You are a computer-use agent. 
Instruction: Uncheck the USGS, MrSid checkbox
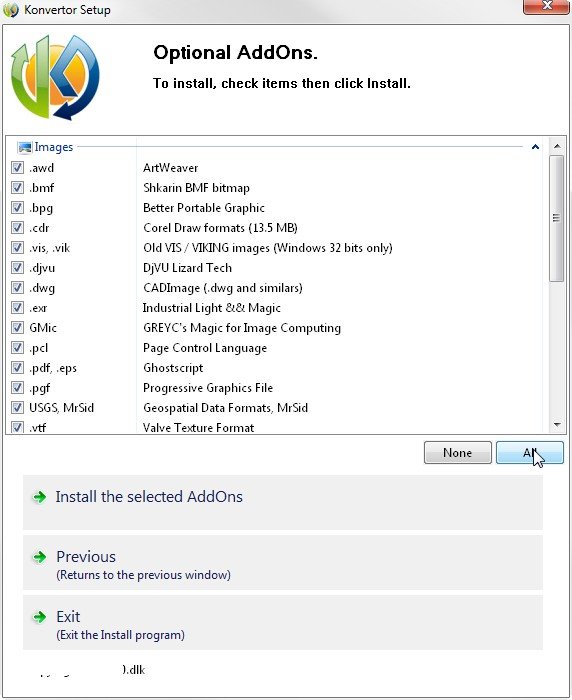tap(17, 407)
